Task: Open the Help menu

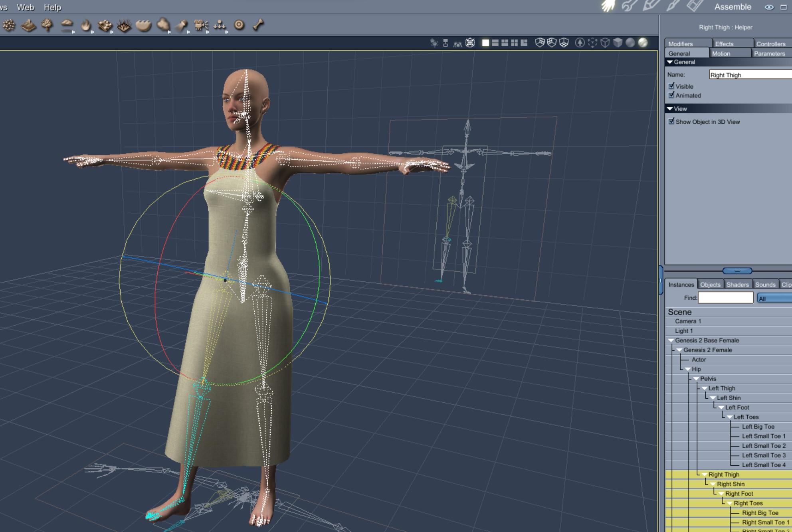Action: pyautogui.click(x=52, y=7)
